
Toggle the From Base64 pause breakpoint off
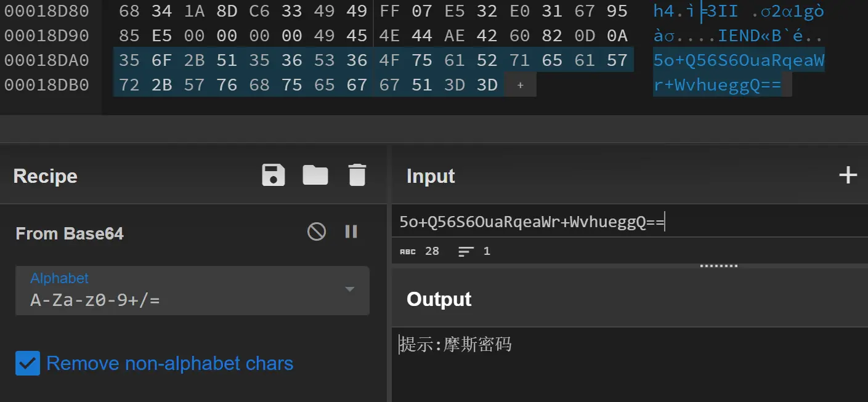[351, 231]
